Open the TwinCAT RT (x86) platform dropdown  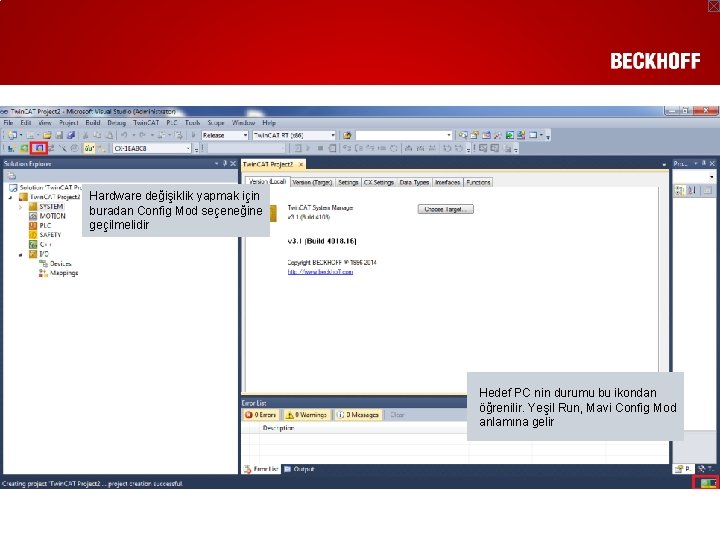pos(333,135)
